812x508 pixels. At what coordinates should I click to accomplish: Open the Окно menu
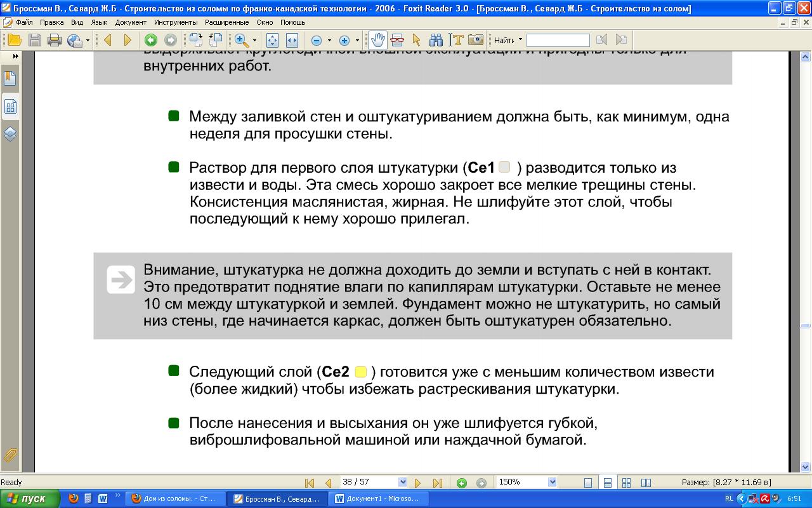265,22
